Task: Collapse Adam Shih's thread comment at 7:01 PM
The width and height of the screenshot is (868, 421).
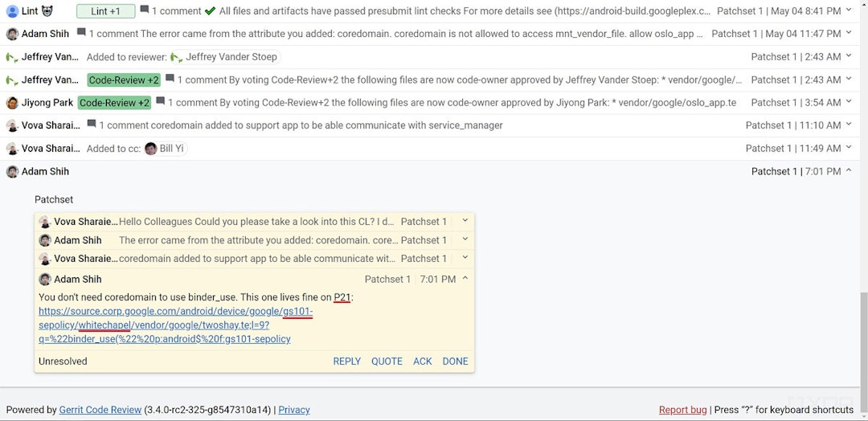Action: 465,279
